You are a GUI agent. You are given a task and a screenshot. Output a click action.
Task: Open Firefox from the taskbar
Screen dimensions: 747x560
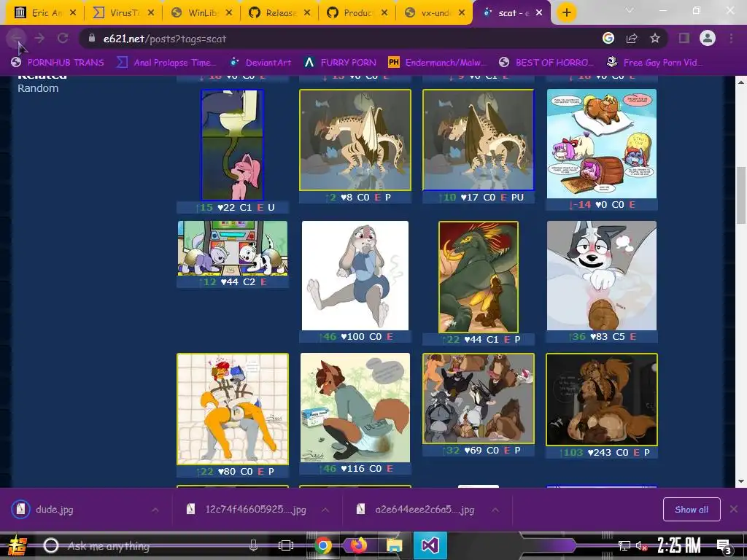pyautogui.click(x=358, y=545)
